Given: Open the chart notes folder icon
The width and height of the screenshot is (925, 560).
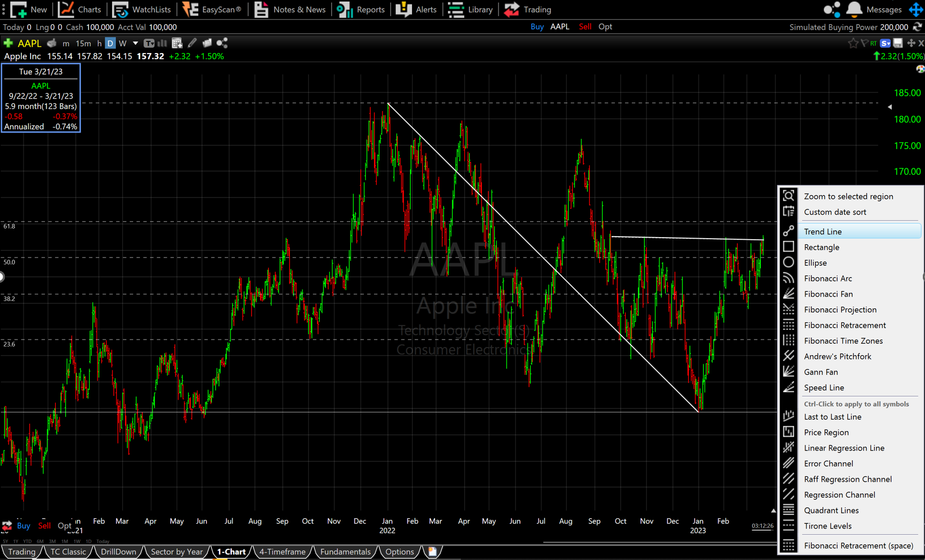Looking at the screenshot, I should [207, 43].
